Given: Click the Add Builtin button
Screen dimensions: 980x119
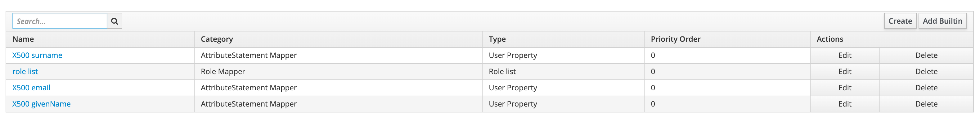Looking at the screenshot, I should [942, 21].
